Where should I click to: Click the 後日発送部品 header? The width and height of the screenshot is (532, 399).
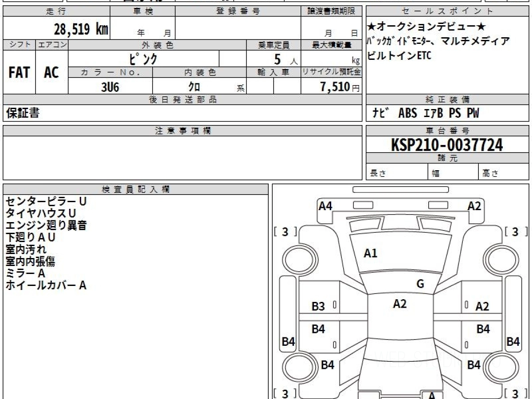point(182,100)
